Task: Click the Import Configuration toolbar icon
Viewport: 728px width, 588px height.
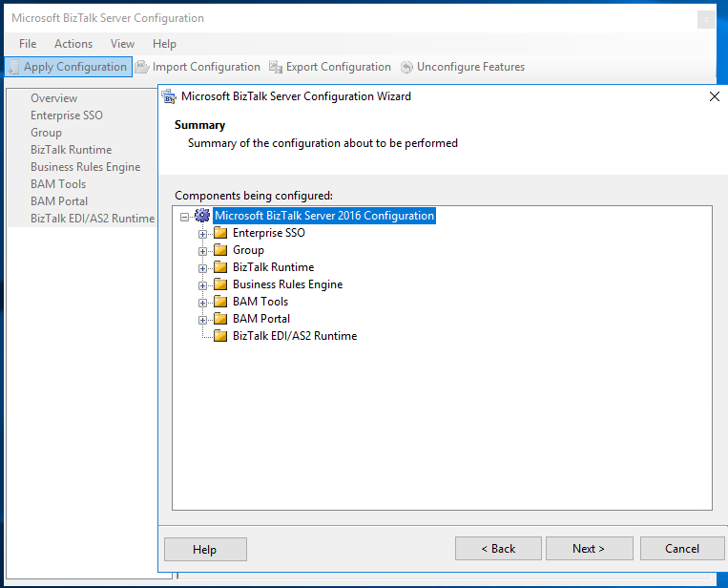Action: point(141,67)
